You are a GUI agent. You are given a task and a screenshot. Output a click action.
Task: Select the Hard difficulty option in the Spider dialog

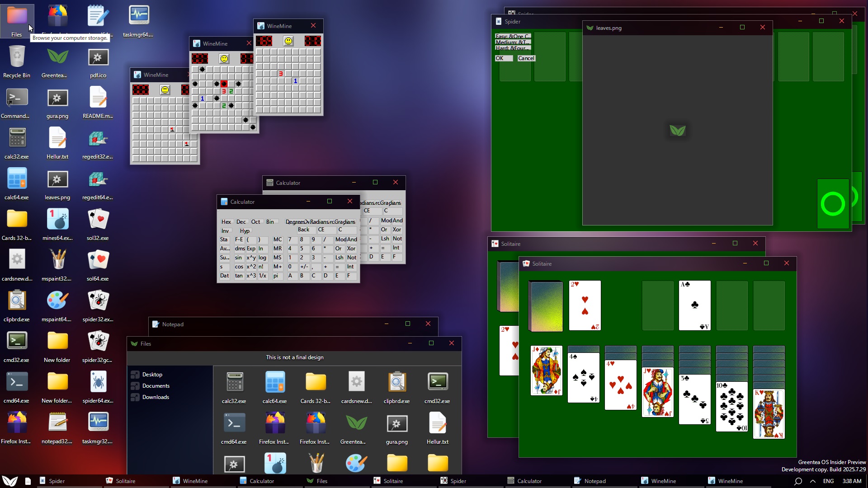[x=513, y=48]
